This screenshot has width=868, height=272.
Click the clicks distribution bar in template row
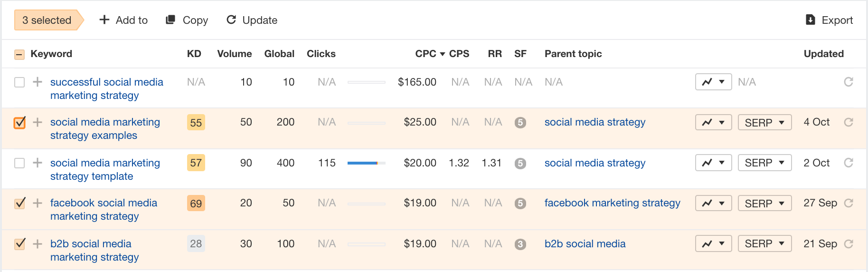pyautogui.click(x=367, y=163)
